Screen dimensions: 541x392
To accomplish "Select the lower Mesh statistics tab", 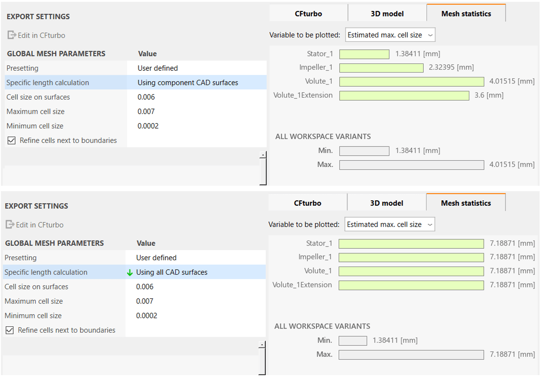I will pyautogui.click(x=466, y=203).
